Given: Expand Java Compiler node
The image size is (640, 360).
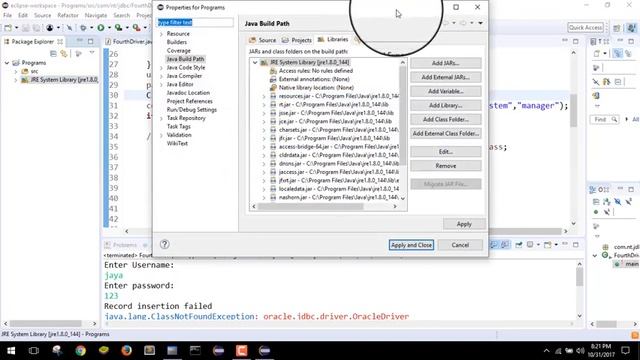Looking at the screenshot, I should click(162, 76).
